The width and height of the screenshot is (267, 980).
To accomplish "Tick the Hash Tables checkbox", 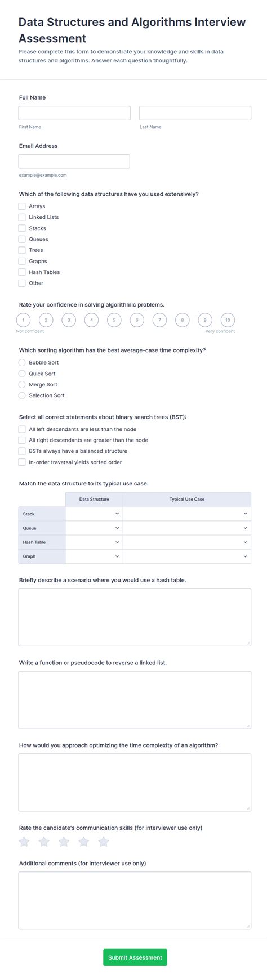I will (x=22, y=272).
